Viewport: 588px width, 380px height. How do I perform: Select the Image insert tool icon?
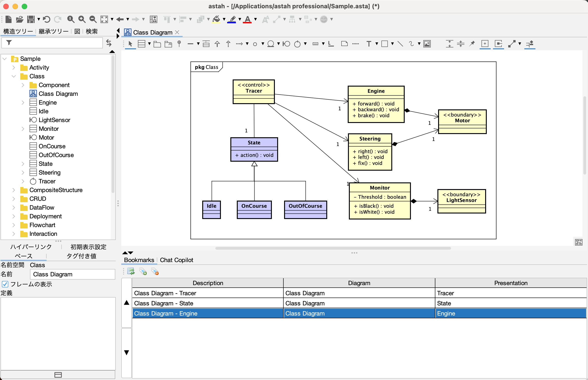coord(427,44)
